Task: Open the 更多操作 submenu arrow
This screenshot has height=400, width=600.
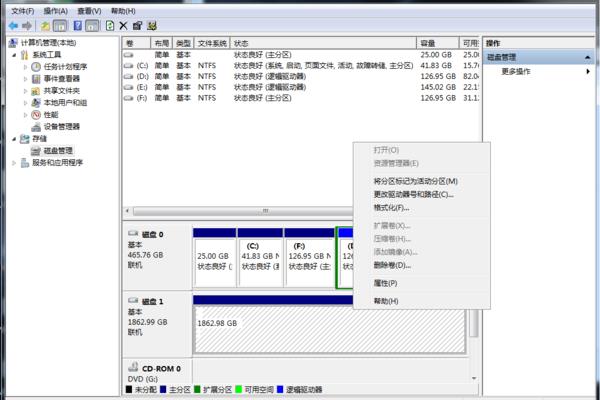Action: (x=588, y=72)
